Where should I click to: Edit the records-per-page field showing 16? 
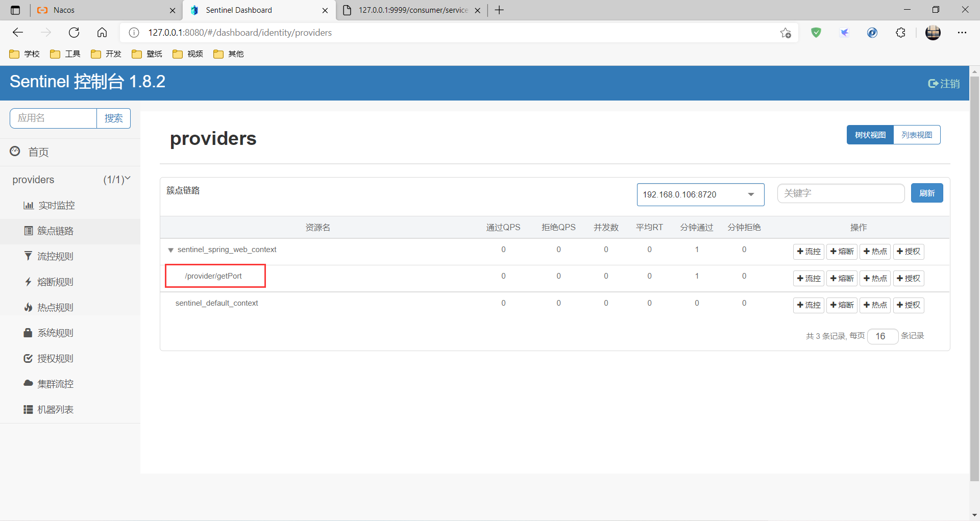click(x=883, y=336)
